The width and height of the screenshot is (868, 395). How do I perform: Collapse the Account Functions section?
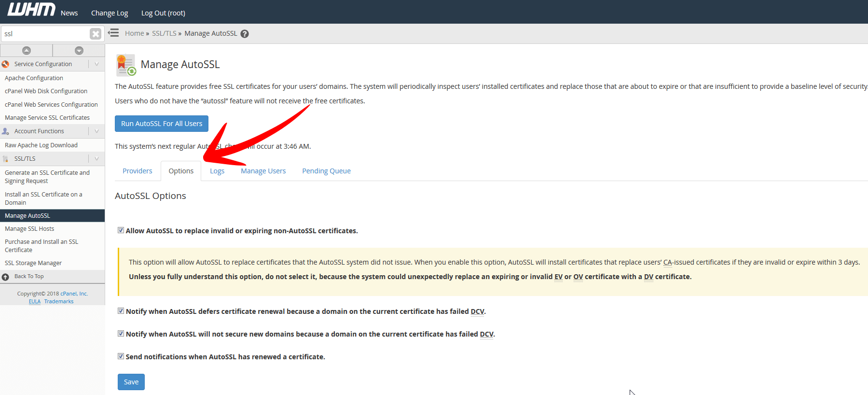96,131
